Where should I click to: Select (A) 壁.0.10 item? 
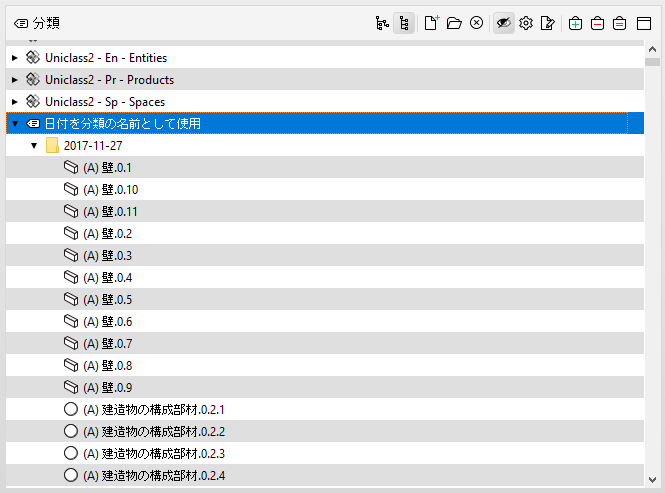pos(325,190)
